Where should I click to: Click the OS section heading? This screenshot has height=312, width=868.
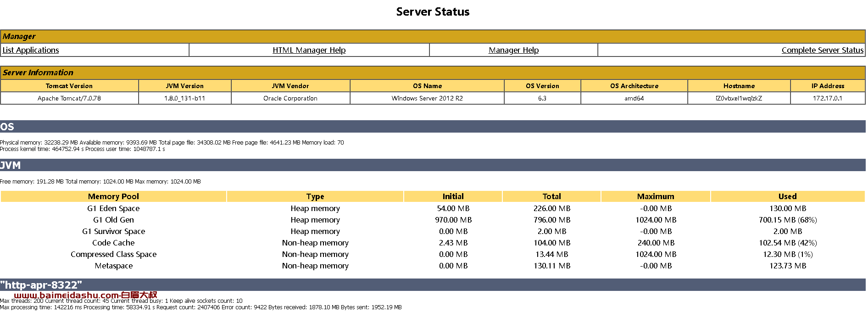pyautogui.click(x=433, y=127)
